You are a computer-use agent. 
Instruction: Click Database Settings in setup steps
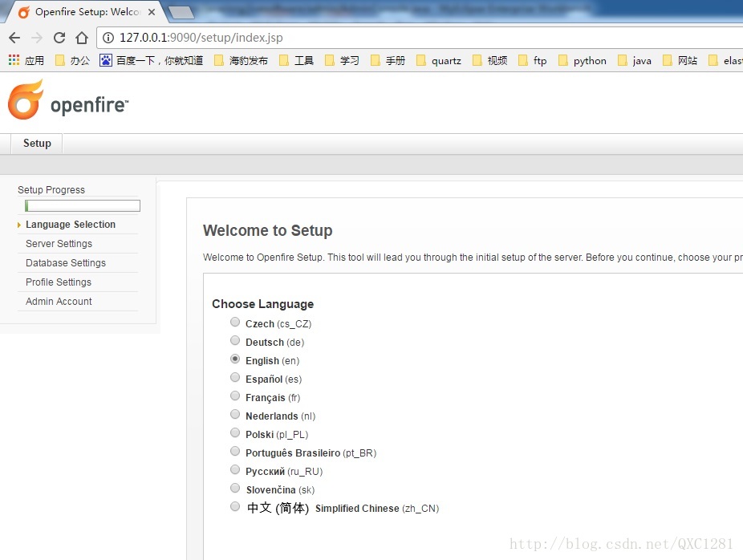tap(65, 263)
